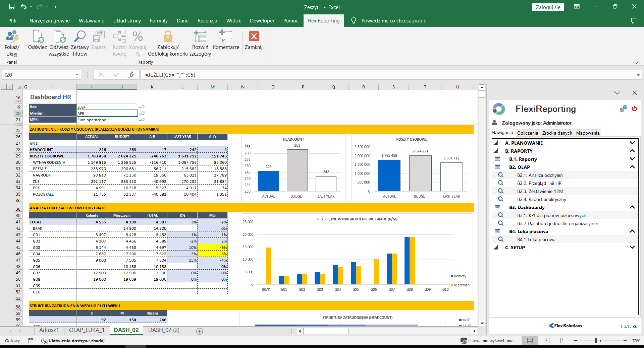Click the zoom slider handle

coord(596,341)
